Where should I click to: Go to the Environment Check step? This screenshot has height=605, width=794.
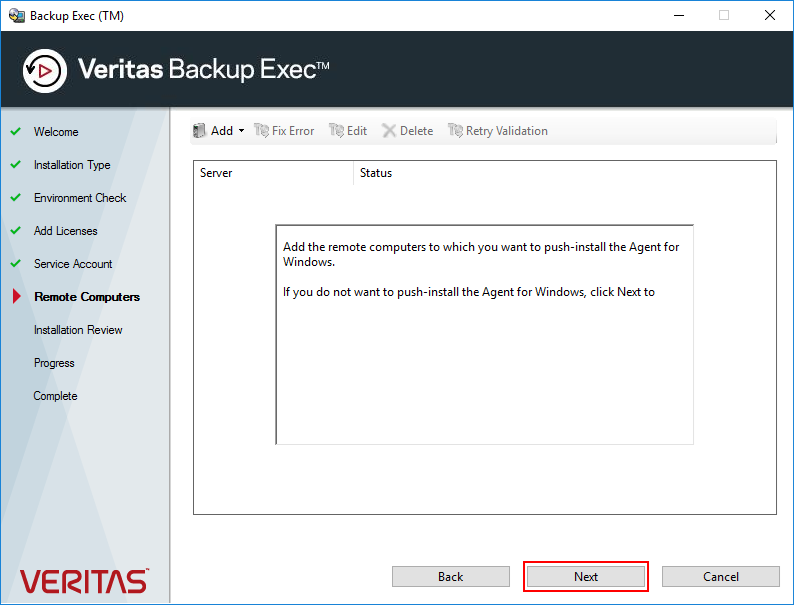[80, 198]
